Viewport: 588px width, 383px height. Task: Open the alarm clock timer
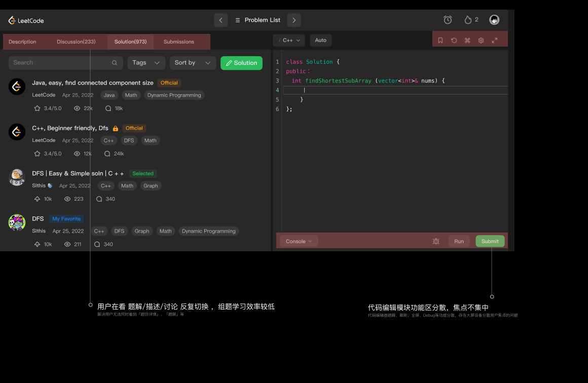click(x=448, y=20)
